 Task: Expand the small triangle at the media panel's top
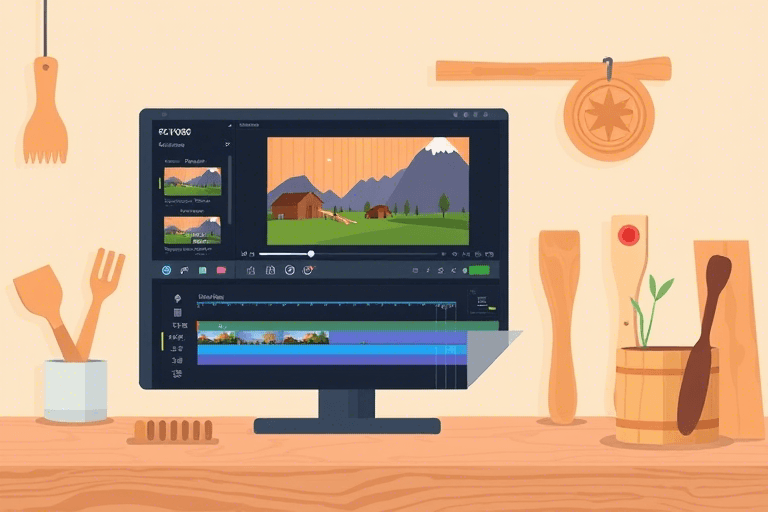[228, 127]
